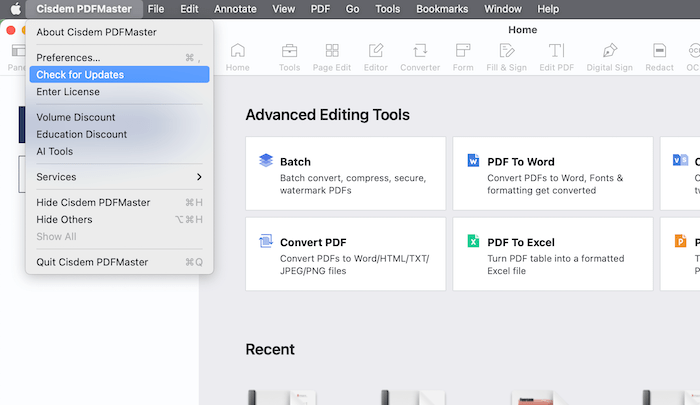Select Check for Updates
The image size is (700, 405).
(x=119, y=75)
